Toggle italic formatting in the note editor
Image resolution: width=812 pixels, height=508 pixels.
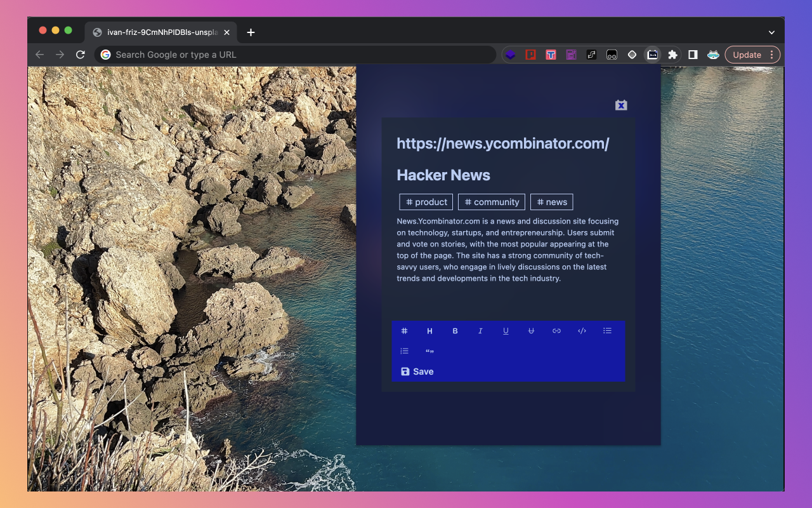tap(480, 331)
